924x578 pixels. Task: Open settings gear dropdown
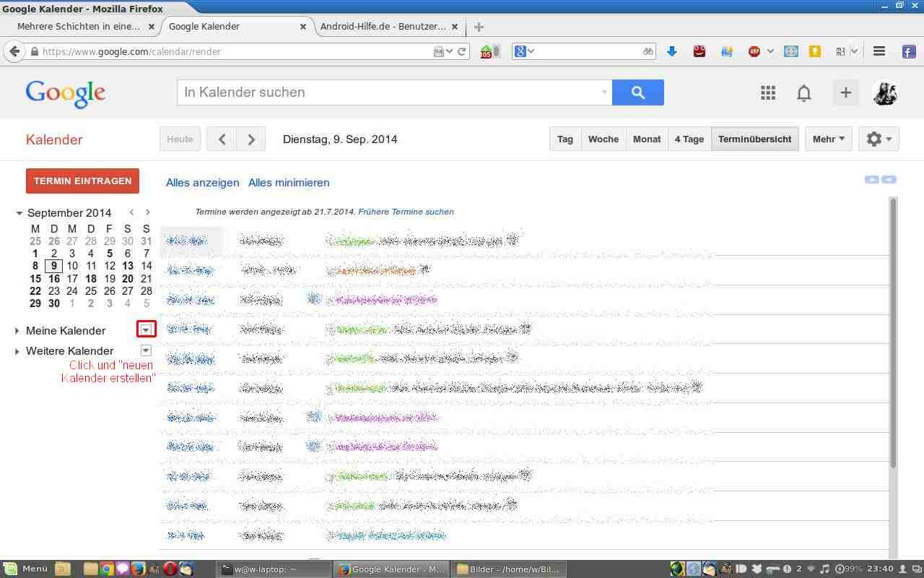(879, 139)
